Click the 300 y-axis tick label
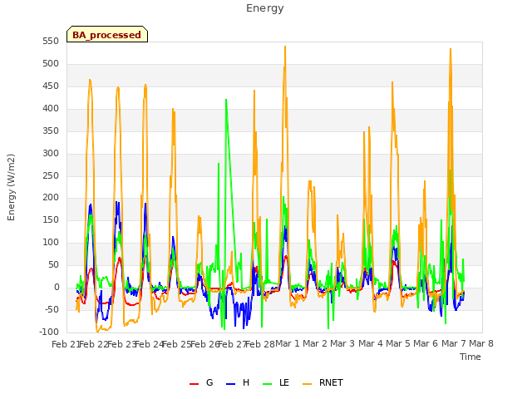Screen dimensions: 532x399 (x=51, y=153)
